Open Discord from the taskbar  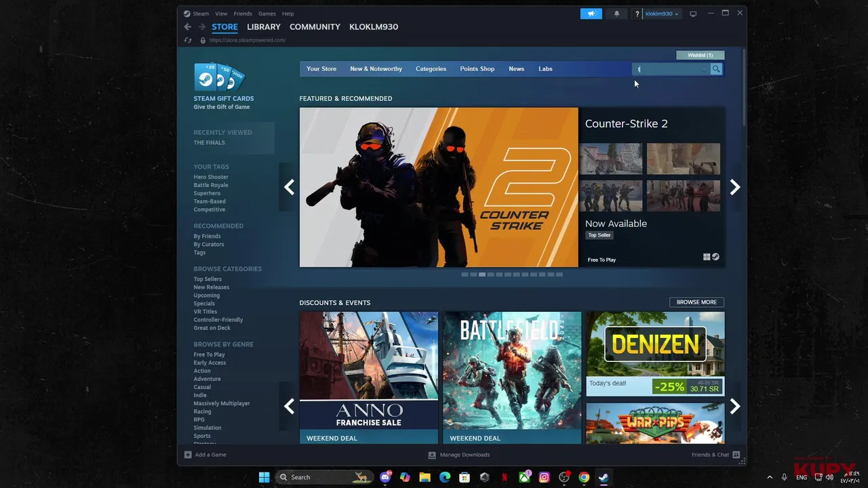point(386,477)
